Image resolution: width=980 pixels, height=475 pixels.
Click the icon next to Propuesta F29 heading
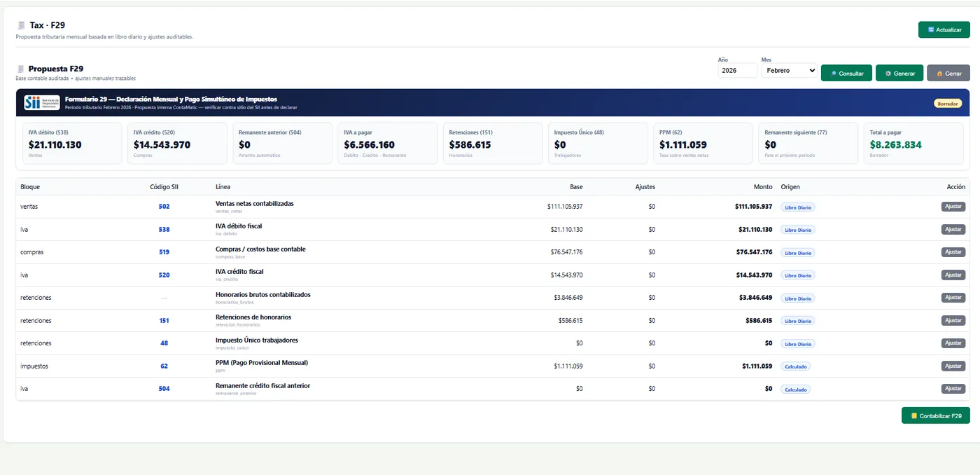(x=20, y=69)
